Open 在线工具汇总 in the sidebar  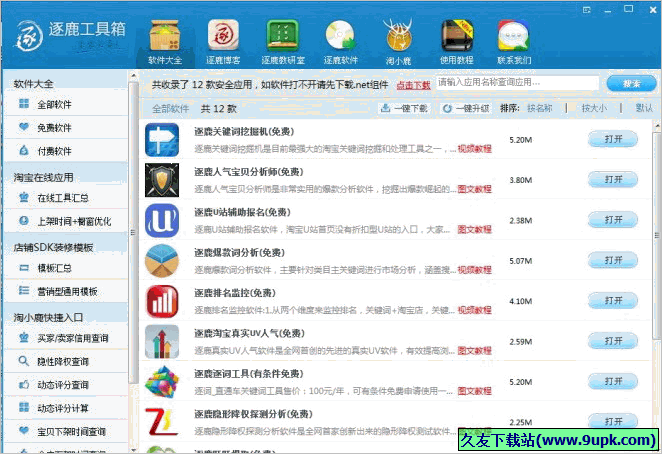click(65, 197)
